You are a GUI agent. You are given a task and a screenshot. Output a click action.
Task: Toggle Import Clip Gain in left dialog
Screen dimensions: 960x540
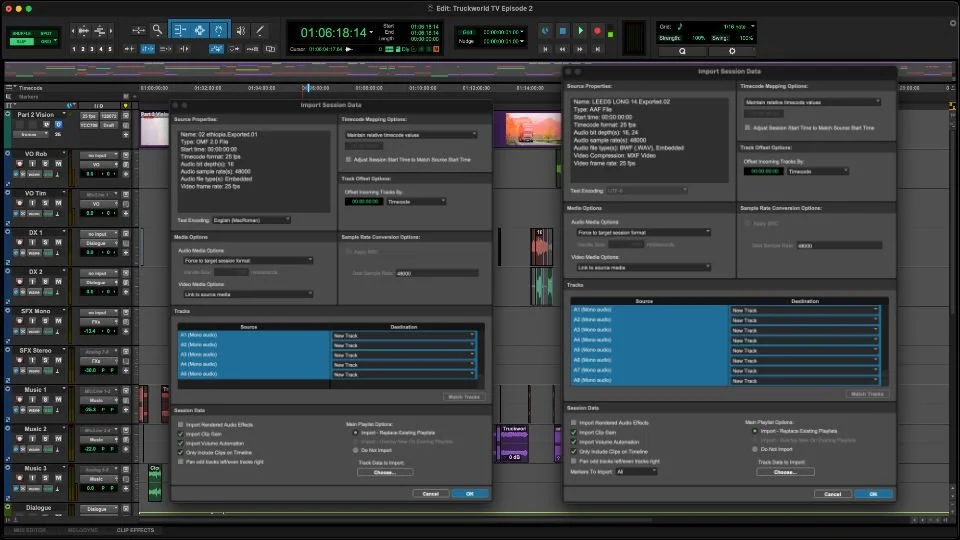coord(181,434)
